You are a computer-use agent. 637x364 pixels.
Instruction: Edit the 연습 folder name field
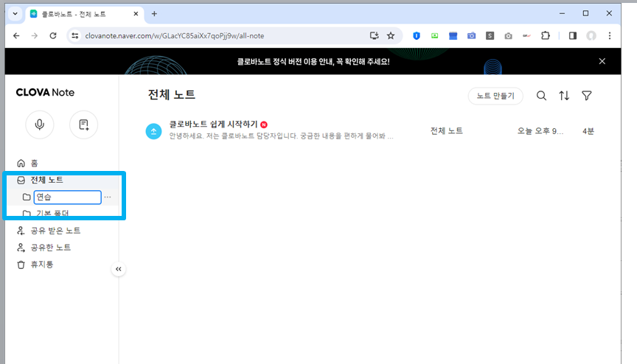coord(67,197)
